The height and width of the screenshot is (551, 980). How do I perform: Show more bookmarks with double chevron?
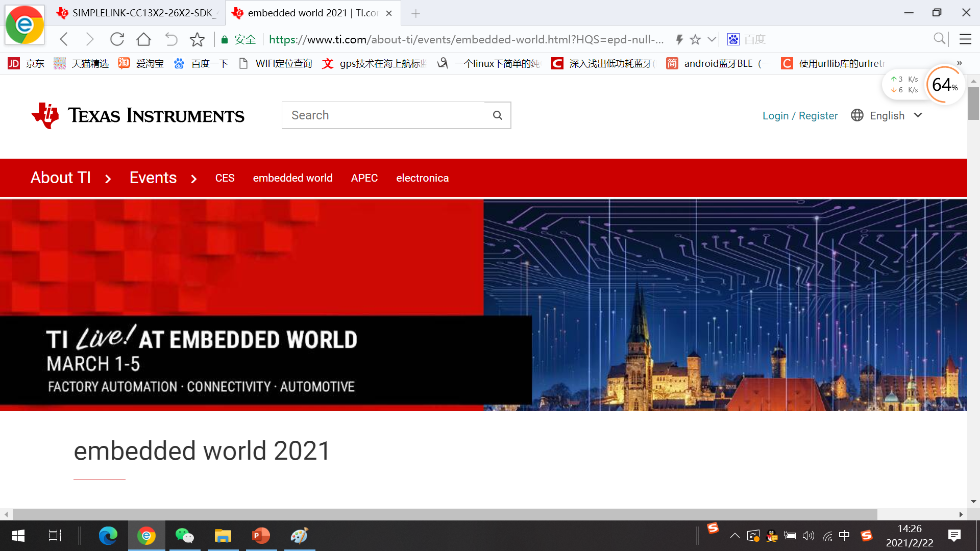(959, 63)
